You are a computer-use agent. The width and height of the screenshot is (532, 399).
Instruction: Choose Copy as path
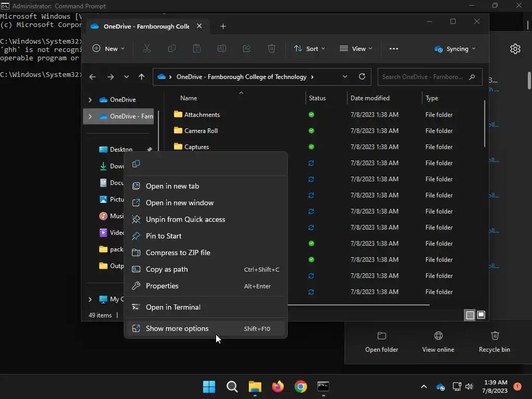[x=206, y=269]
